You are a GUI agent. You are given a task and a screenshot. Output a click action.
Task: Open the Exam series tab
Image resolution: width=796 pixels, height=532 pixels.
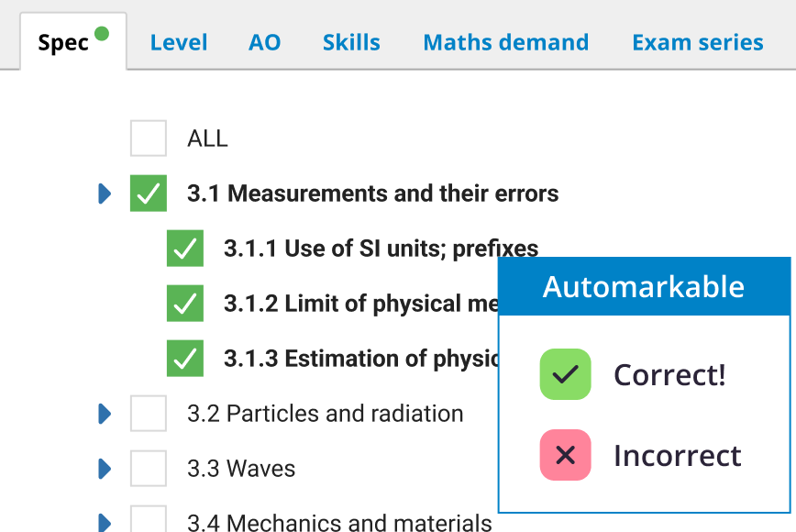coord(697,42)
